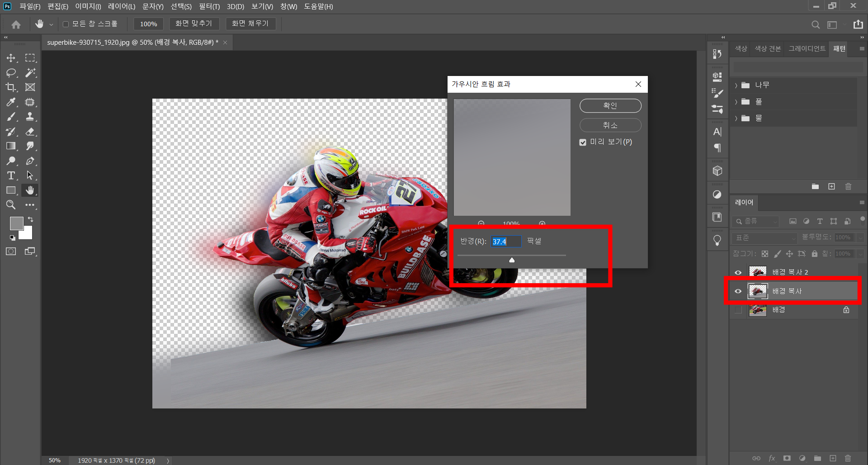Open the 이미지(I) menu
Screen dimensions: 868x465
pyautogui.click(x=88, y=6)
